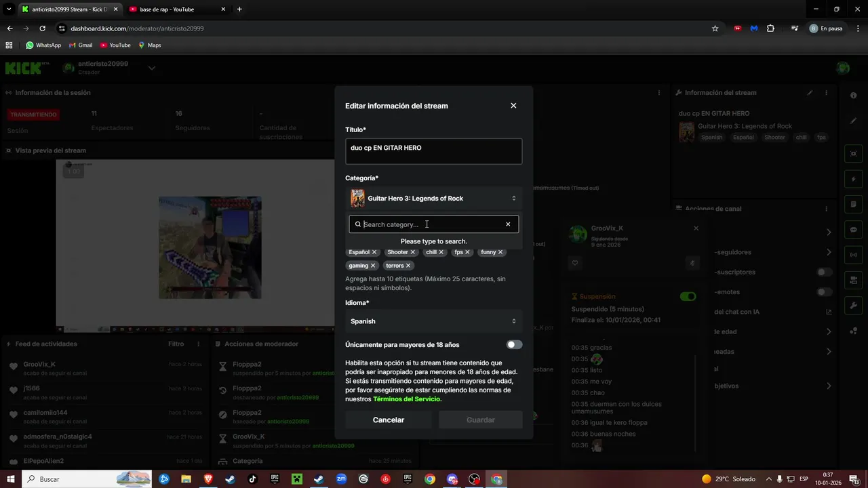
Task: Open the Categoría dropdown Guitar Hero 3
Action: [x=434, y=199]
